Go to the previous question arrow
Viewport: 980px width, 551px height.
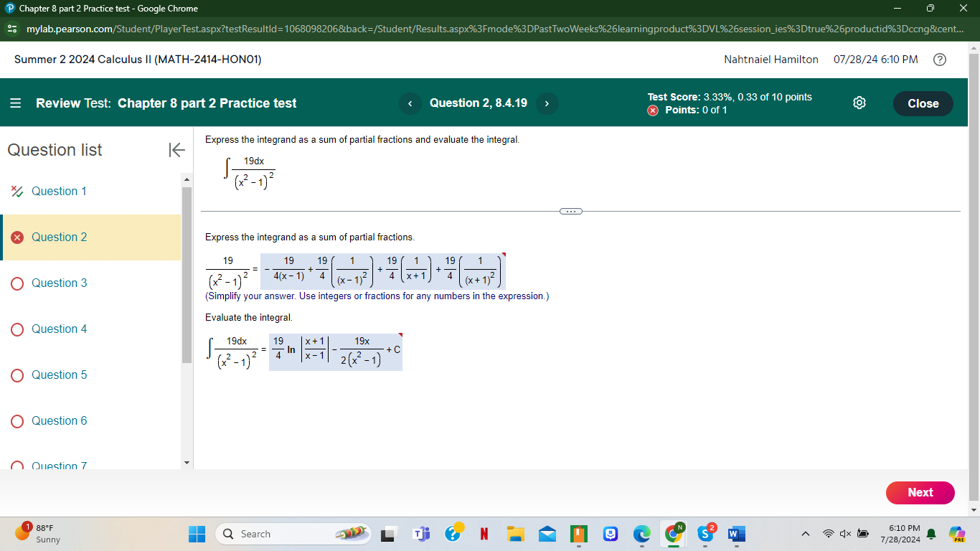click(x=410, y=103)
